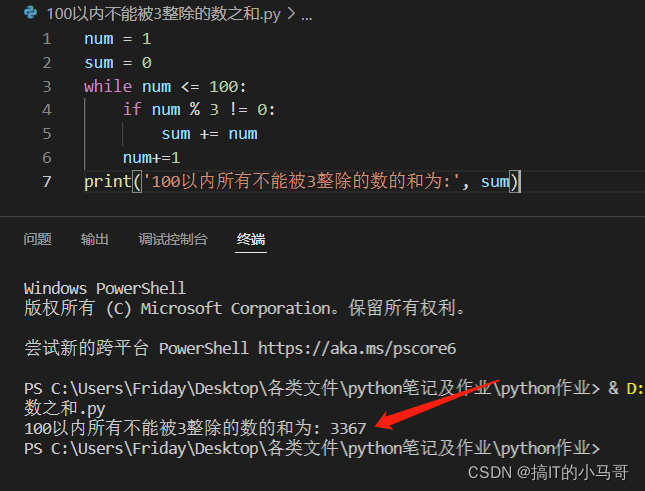645x491 pixels.
Task: Click line number 2 in the gutter
Action: 47,63
